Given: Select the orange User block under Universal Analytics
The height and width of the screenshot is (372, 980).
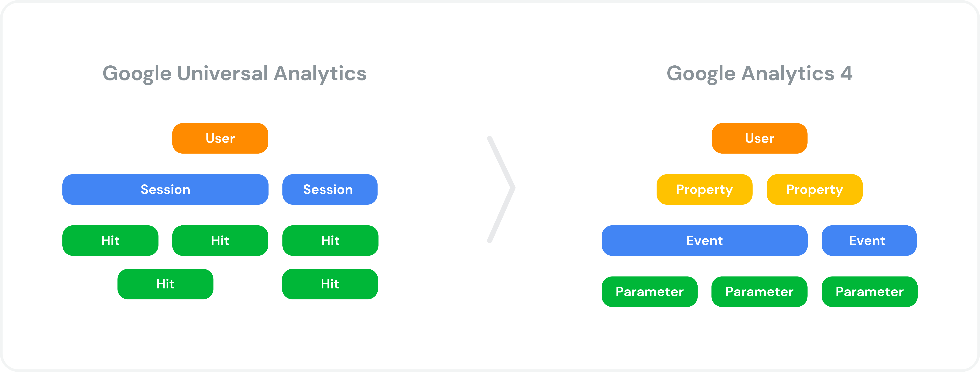Looking at the screenshot, I should pos(220,138).
